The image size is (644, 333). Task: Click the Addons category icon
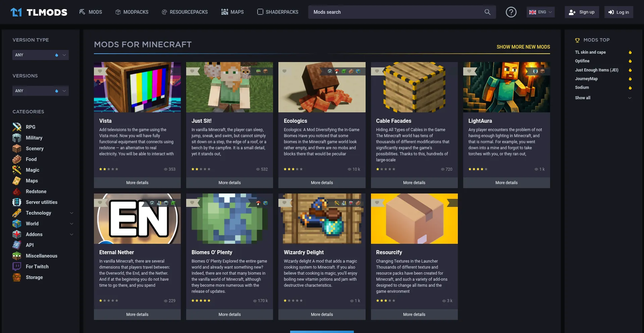click(x=17, y=234)
